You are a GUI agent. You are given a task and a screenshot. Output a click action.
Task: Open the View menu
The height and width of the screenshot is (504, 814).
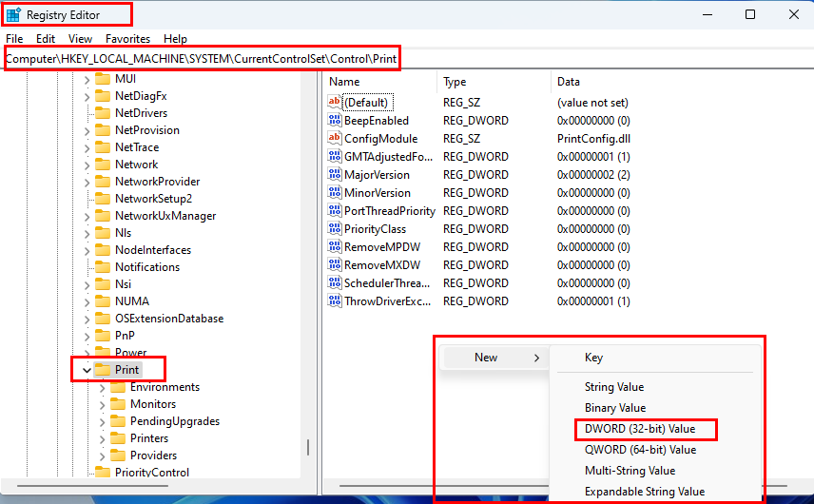tap(80, 39)
